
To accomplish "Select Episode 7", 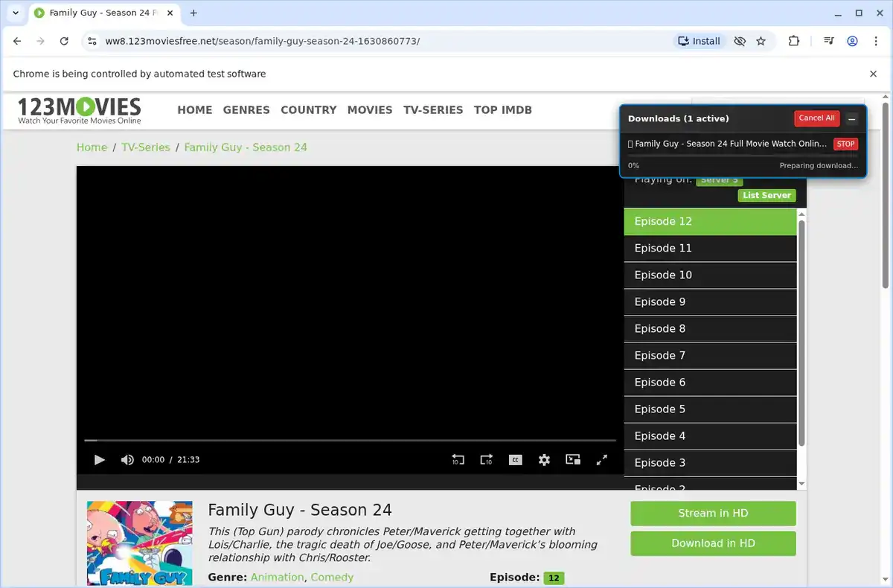I will (710, 356).
